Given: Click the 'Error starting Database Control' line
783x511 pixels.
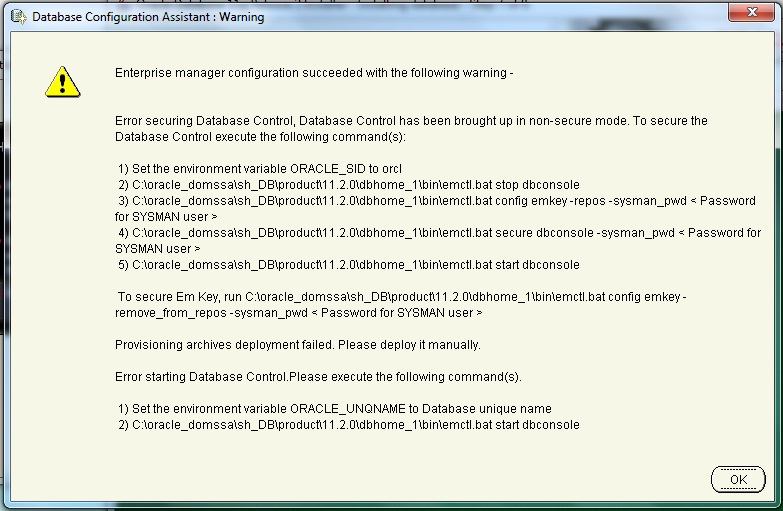Looking at the screenshot, I should click(x=318, y=377).
